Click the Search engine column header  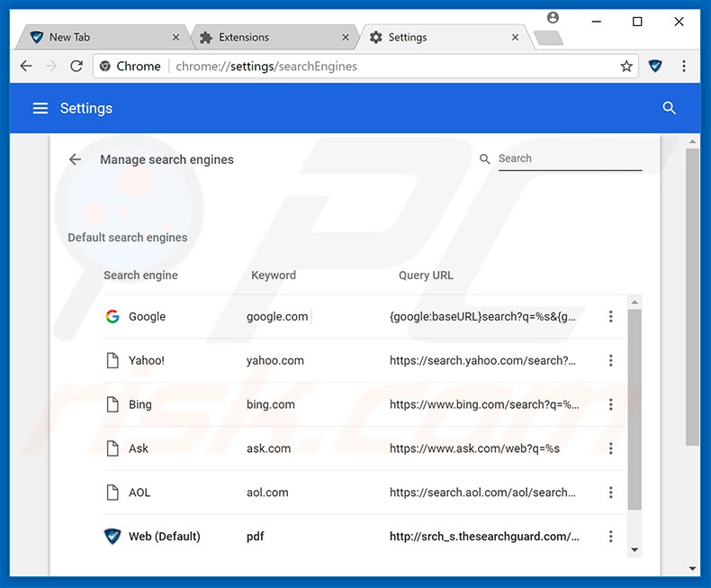pos(140,275)
